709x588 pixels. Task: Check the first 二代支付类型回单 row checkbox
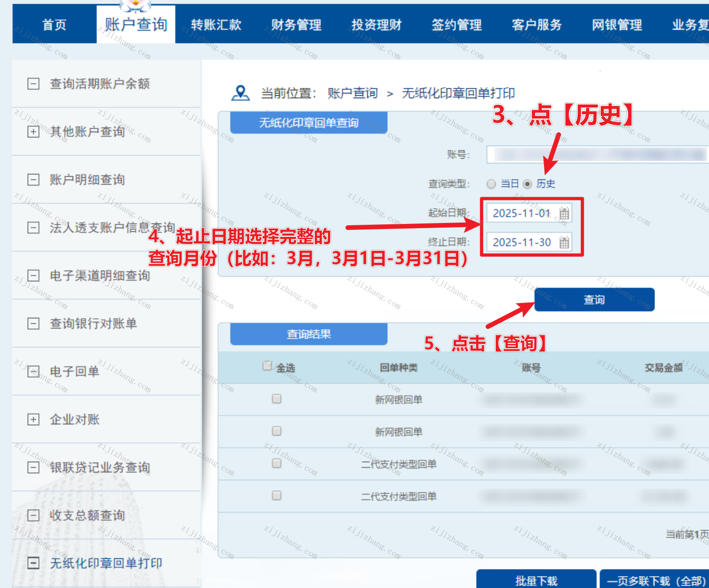coord(277,464)
